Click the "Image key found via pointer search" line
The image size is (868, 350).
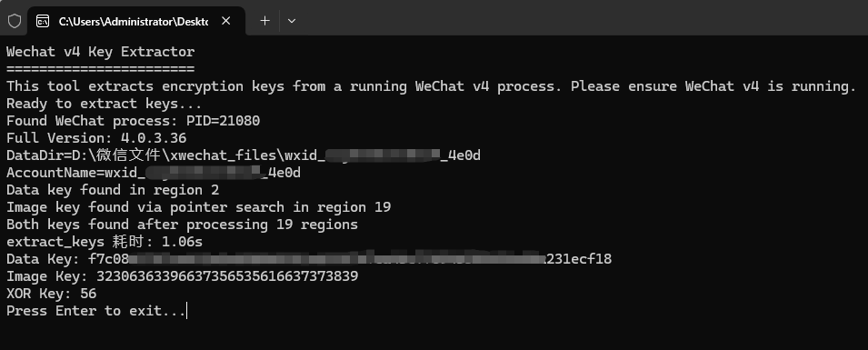point(199,207)
